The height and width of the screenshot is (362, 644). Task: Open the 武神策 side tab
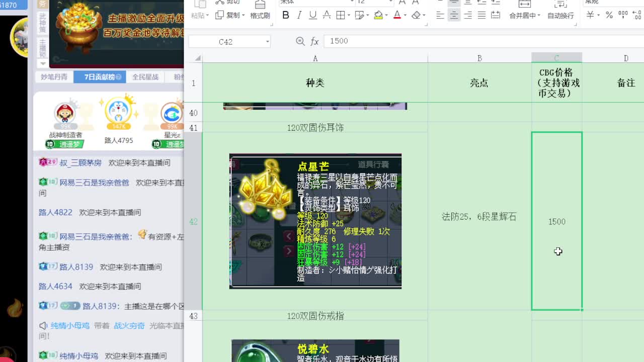43,23
